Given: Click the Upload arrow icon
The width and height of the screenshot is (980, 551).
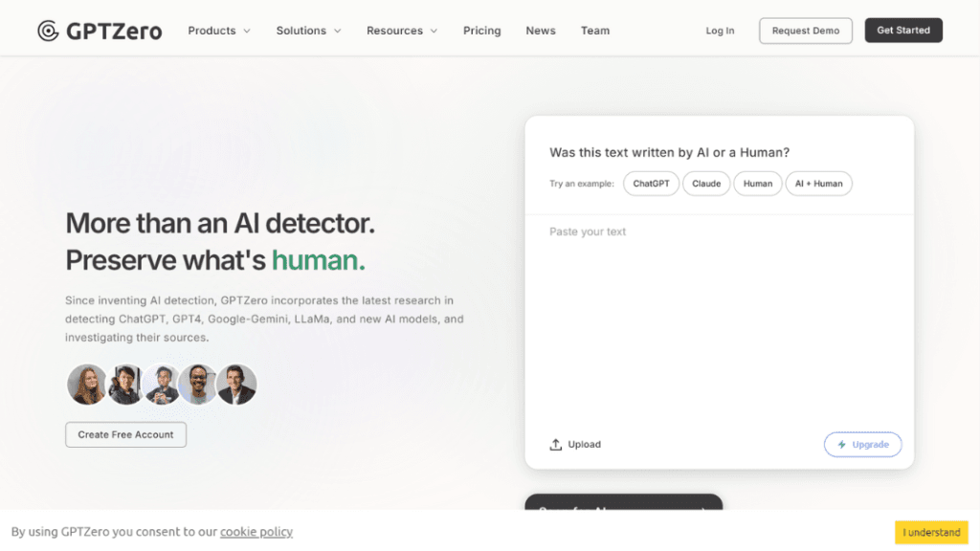Looking at the screenshot, I should 556,445.
